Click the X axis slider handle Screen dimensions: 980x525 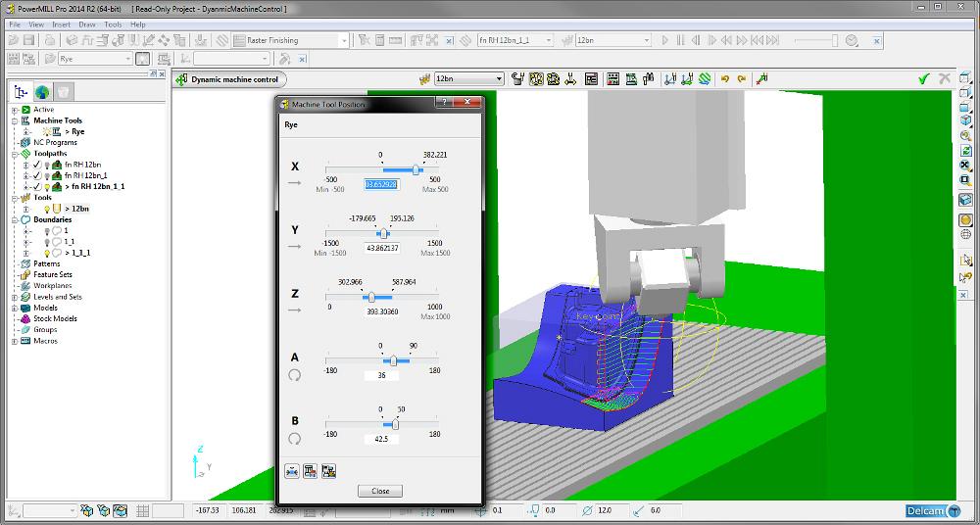416,169
